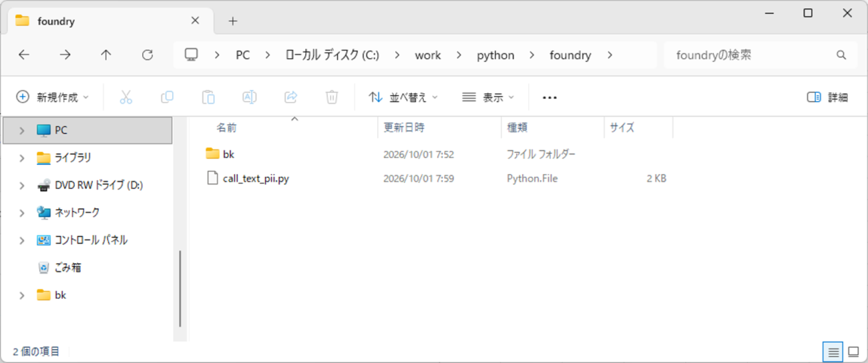This screenshot has width=868, height=363.
Task: Click the 2 KB size cell
Action: coord(656,179)
